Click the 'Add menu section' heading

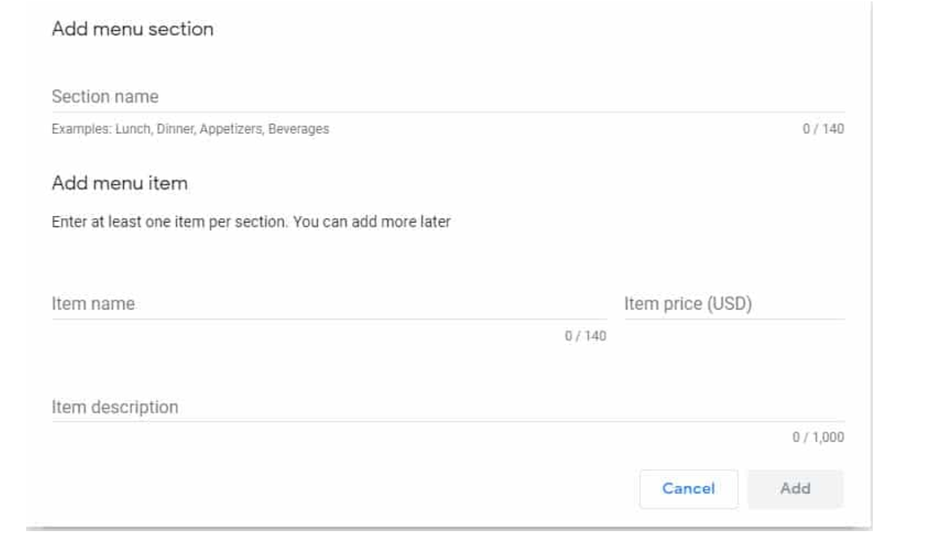click(133, 30)
